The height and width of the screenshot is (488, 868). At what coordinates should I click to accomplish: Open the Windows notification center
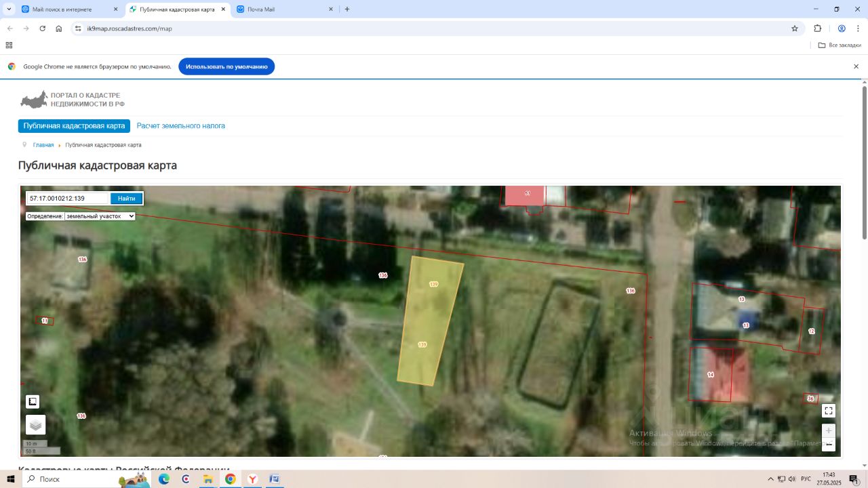tap(855, 479)
